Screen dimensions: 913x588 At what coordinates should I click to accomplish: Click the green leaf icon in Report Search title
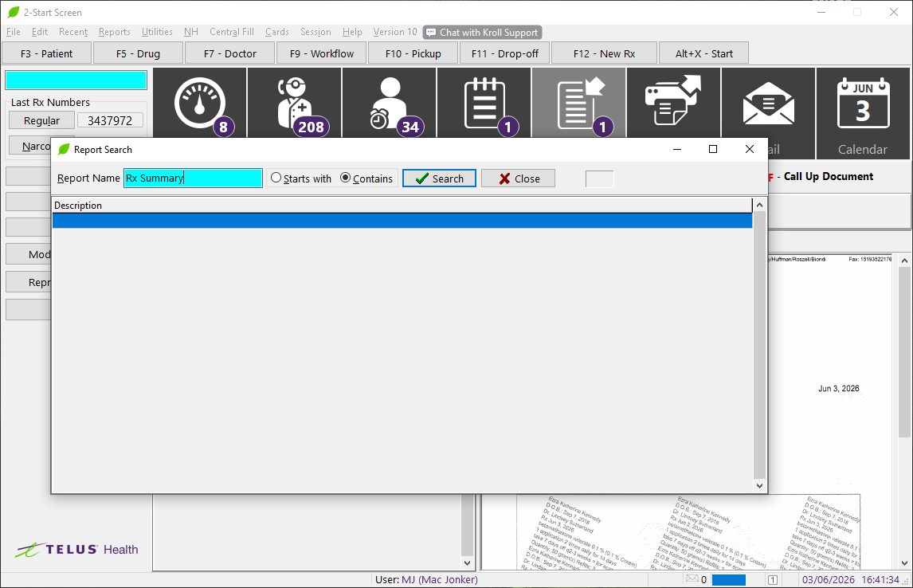[64, 150]
